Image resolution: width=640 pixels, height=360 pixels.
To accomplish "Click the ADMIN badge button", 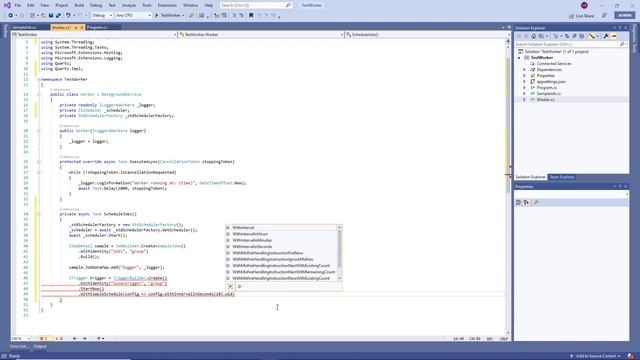I will (x=624, y=15).
